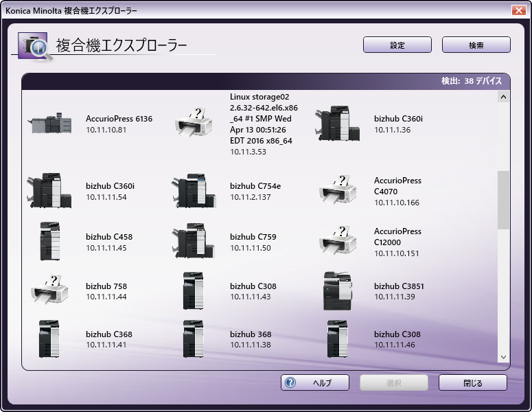This screenshot has width=532, height=412.
Task: Click IP address 10.11.3.53
Action: [248, 152]
